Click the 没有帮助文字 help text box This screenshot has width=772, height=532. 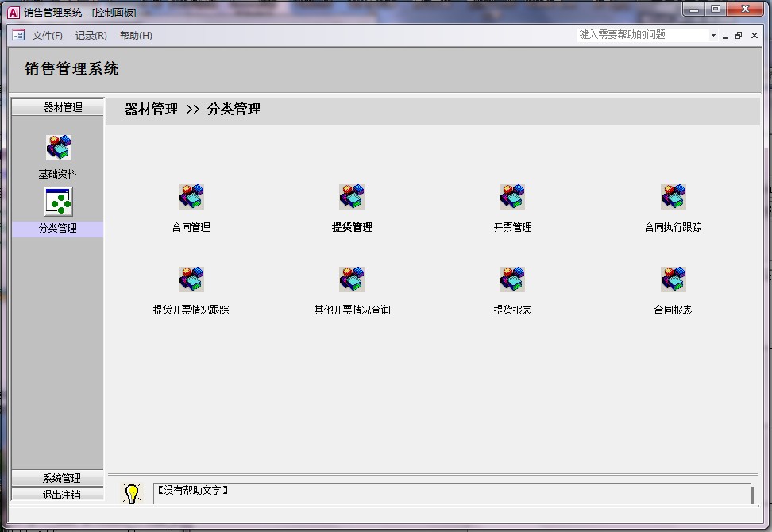(x=453, y=494)
